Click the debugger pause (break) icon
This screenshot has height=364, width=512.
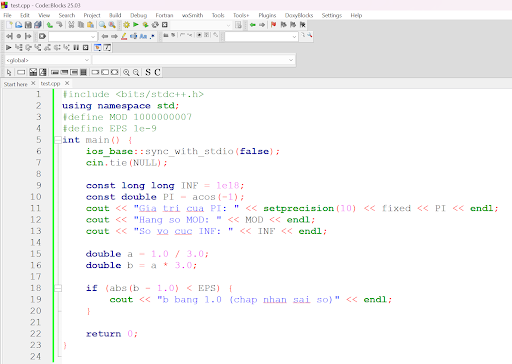tap(76, 48)
